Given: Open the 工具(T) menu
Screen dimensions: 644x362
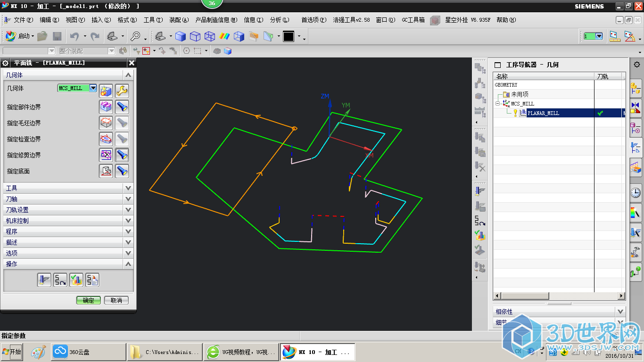Looking at the screenshot, I should 153,20.
